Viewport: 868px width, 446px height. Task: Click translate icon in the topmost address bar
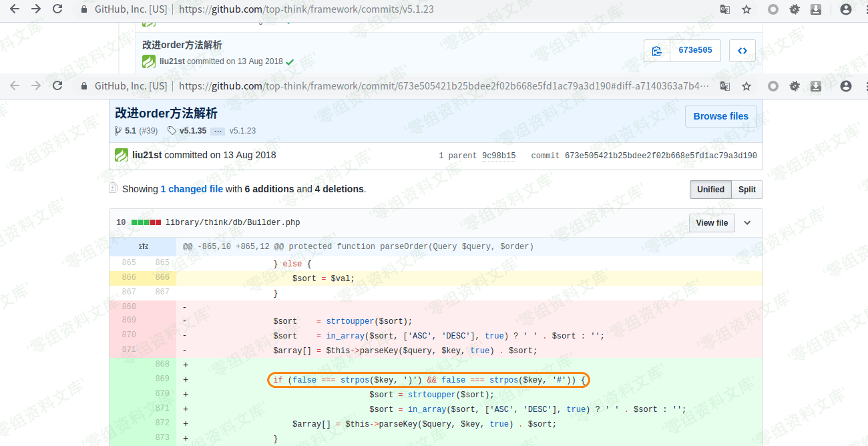pyautogui.click(x=724, y=9)
